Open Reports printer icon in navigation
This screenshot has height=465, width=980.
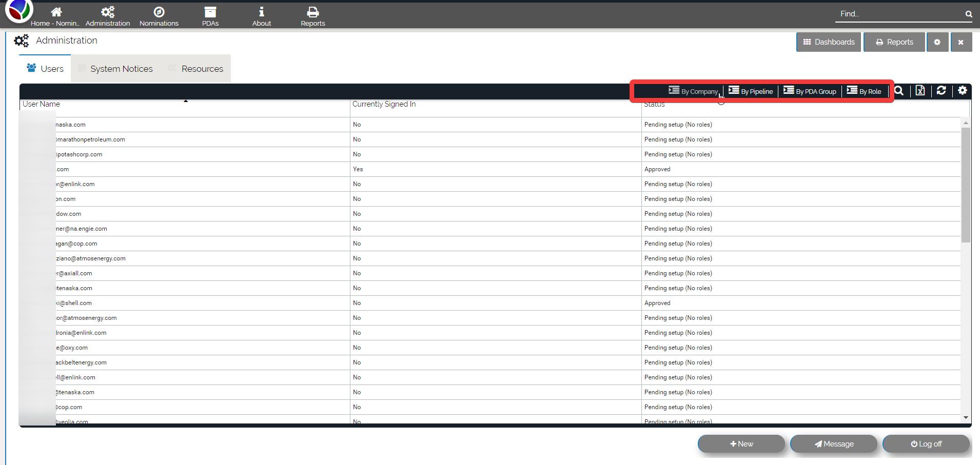point(312,12)
